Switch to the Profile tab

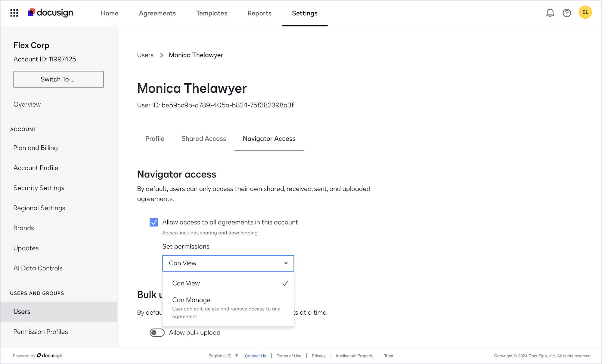[155, 139]
